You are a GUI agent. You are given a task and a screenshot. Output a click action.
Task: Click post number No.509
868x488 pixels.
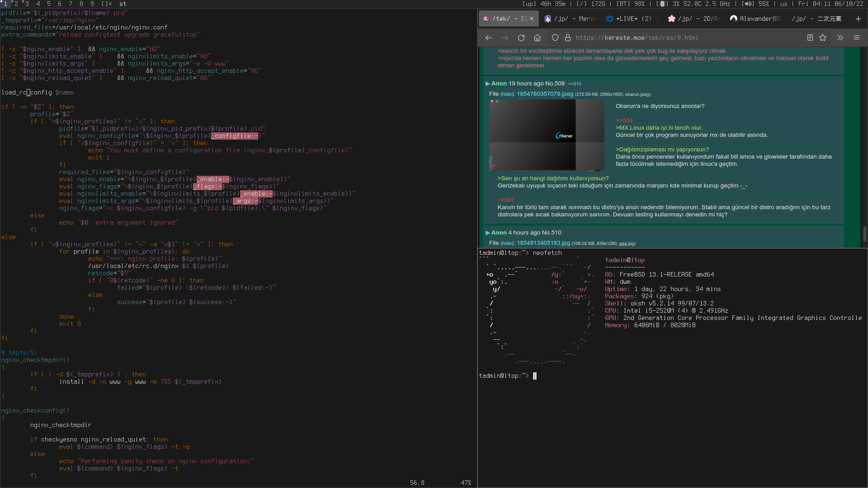click(x=554, y=84)
